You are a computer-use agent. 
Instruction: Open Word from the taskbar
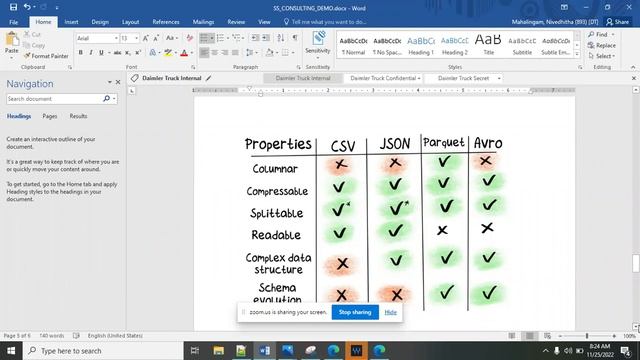coord(264,351)
